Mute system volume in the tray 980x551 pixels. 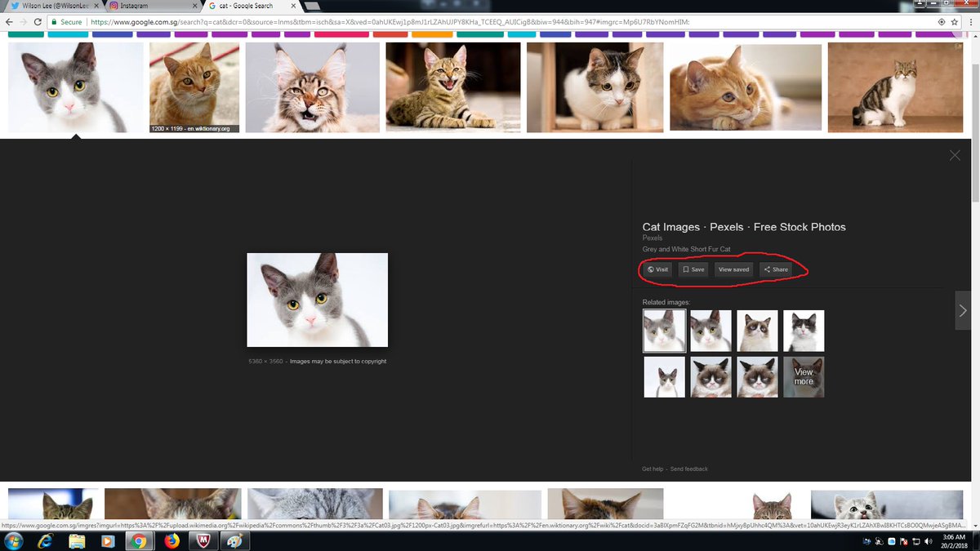point(928,541)
